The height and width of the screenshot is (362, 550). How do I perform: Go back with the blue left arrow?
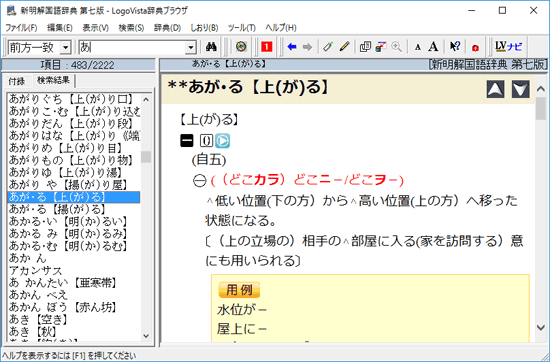pyautogui.click(x=291, y=47)
